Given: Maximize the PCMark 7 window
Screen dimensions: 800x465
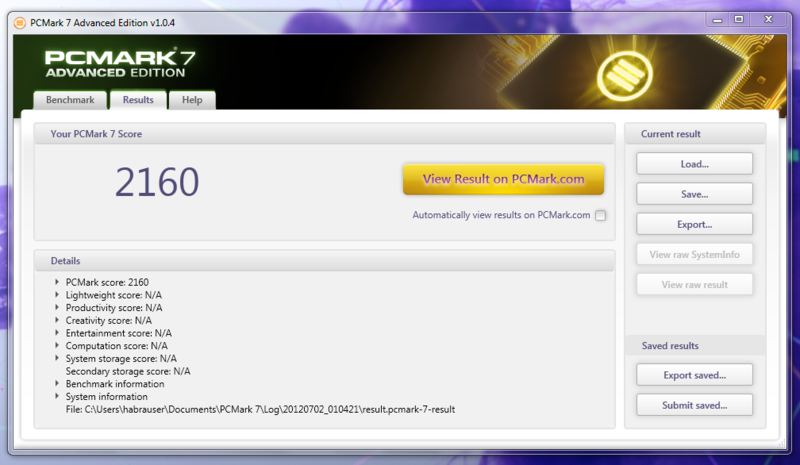Looking at the screenshot, I should 739,19.
